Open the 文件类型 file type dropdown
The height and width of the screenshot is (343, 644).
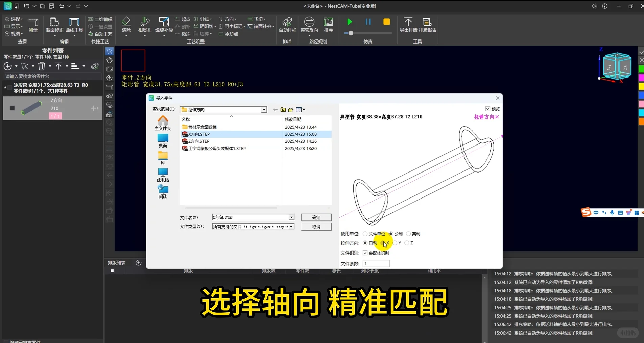click(291, 226)
